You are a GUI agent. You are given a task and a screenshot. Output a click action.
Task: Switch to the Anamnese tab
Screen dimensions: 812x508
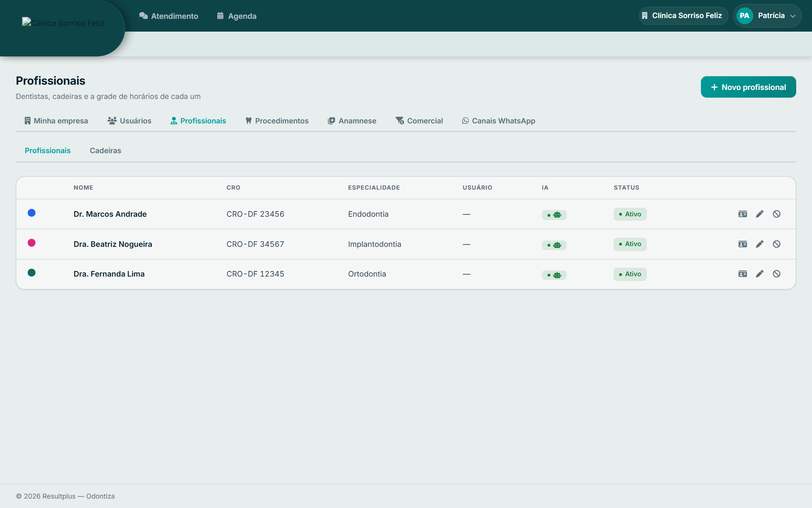352,121
